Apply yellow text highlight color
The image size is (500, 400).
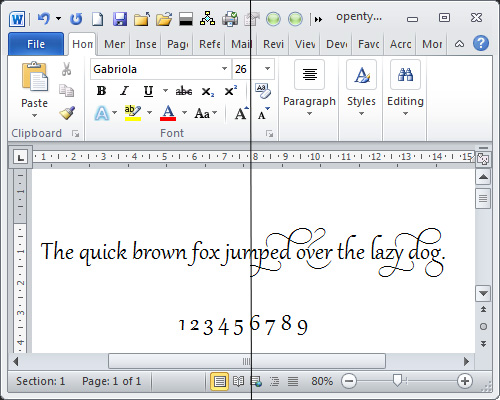(x=133, y=113)
